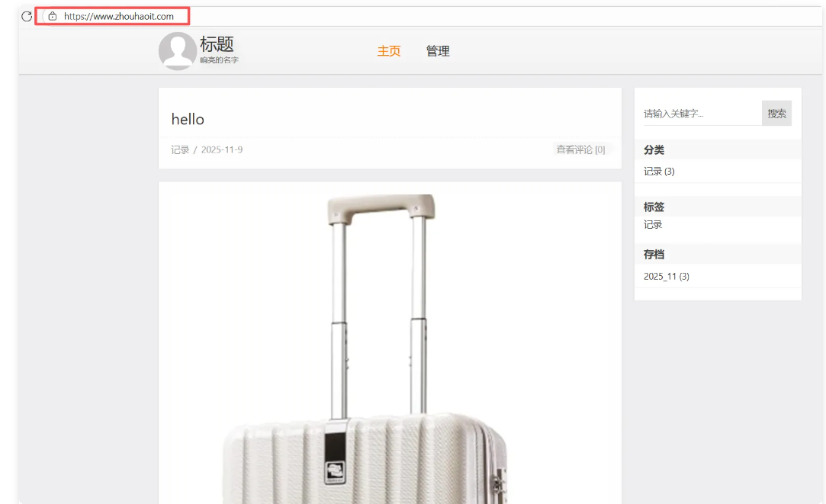The width and height of the screenshot is (826, 504).
Task: Click the 搜索 search button
Action: click(x=776, y=114)
